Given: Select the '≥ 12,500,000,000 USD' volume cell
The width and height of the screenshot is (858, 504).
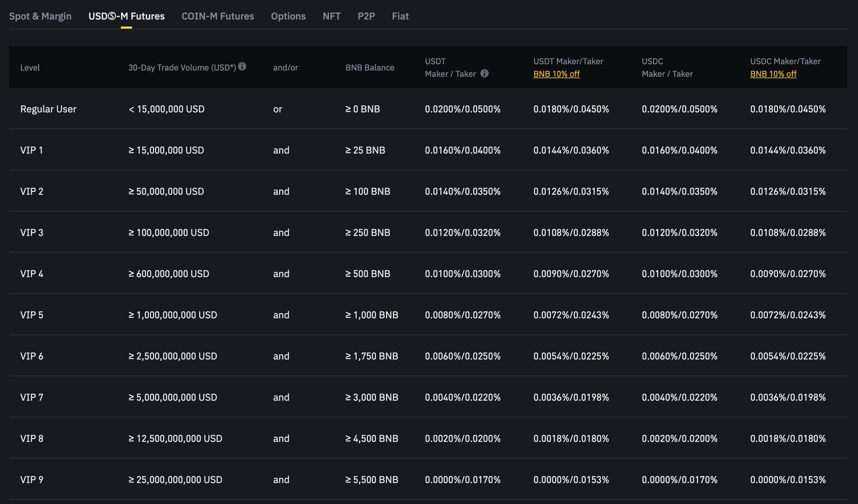Looking at the screenshot, I should [x=175, y=438].
